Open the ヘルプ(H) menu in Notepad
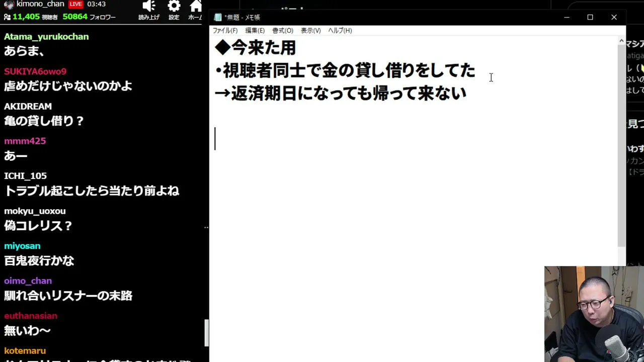 (x=340, y=31)
